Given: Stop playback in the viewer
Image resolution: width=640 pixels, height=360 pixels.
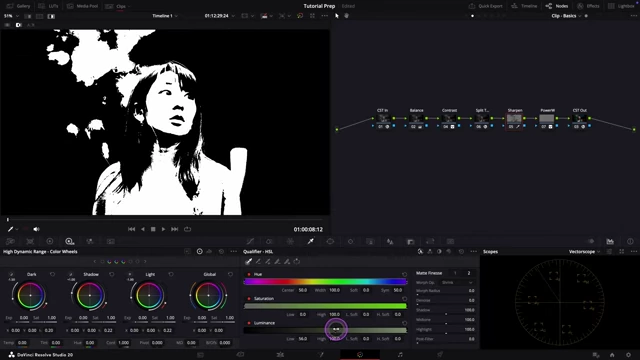Looking at the screenshot, I should click(x=153, y=229).
